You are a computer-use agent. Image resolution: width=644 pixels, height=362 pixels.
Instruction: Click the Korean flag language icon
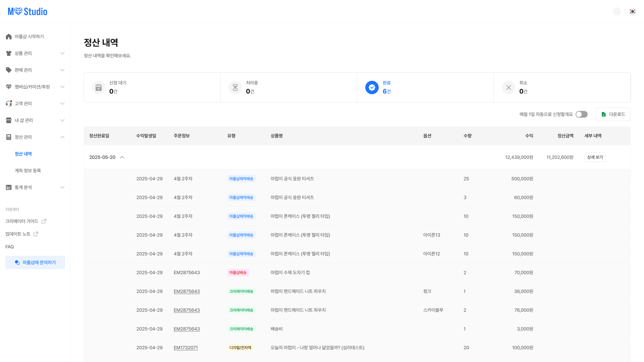click(x=633, y=11)
